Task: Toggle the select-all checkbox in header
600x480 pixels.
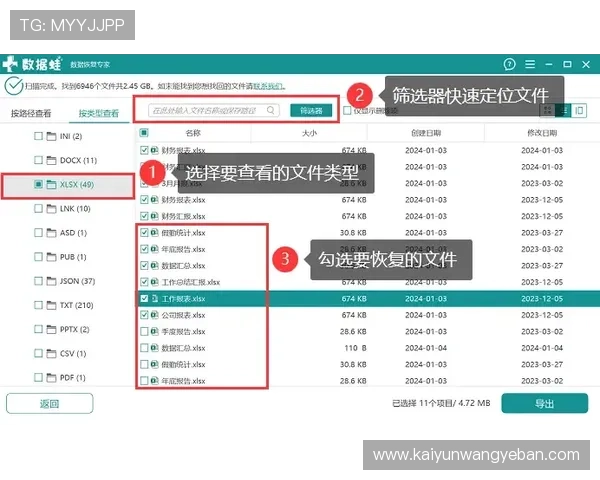Action: click(x=144, y=133)
